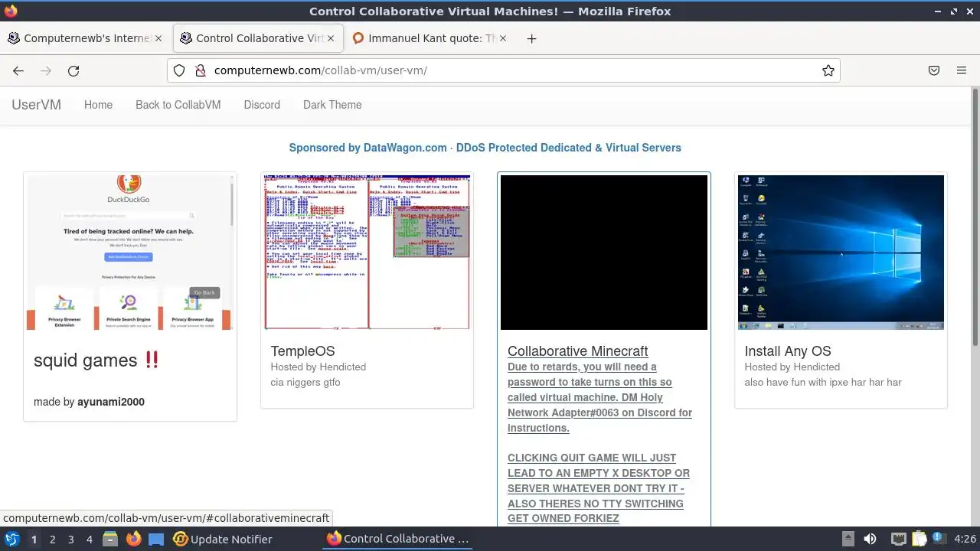
Task: Click the notification alert tray icon
Action: pyautogui.click(x=938, y=539)
